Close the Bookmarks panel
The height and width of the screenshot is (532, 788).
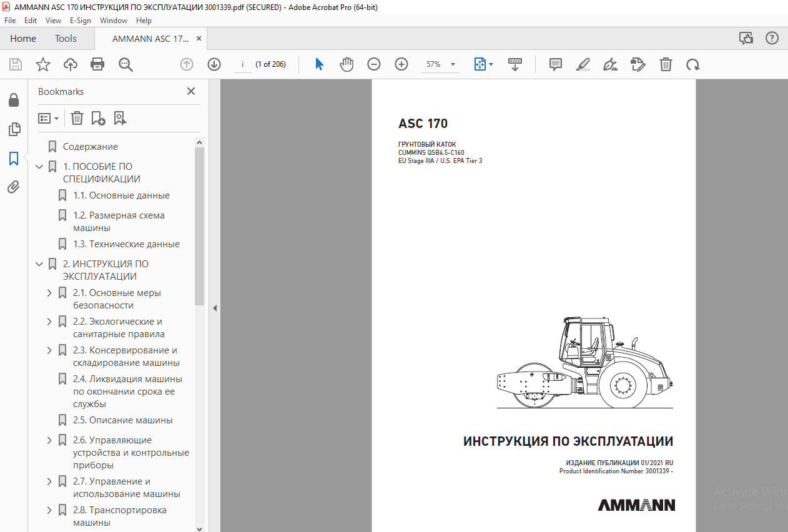(x=191, y=91)
